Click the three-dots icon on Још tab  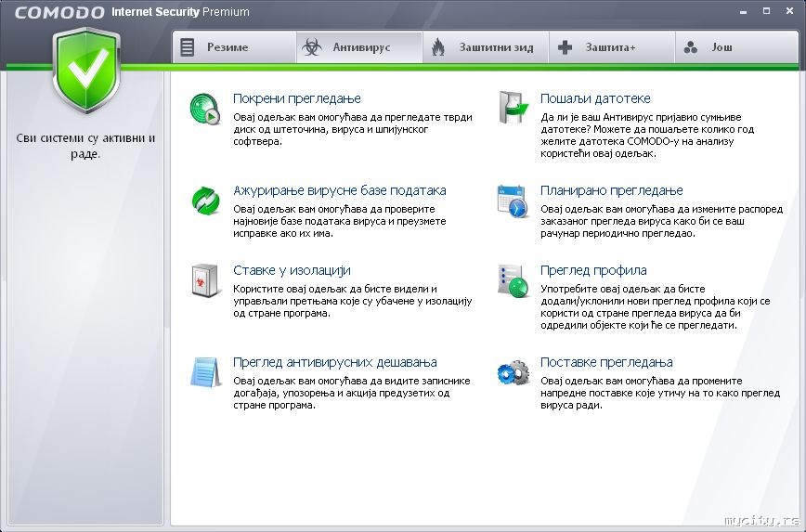[x=691, y=47]
